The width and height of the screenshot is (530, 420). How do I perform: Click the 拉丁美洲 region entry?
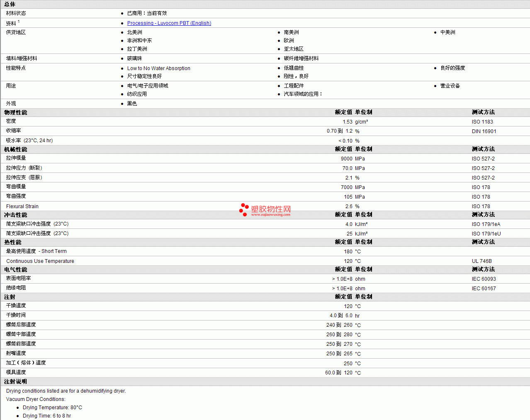[137, 49]
